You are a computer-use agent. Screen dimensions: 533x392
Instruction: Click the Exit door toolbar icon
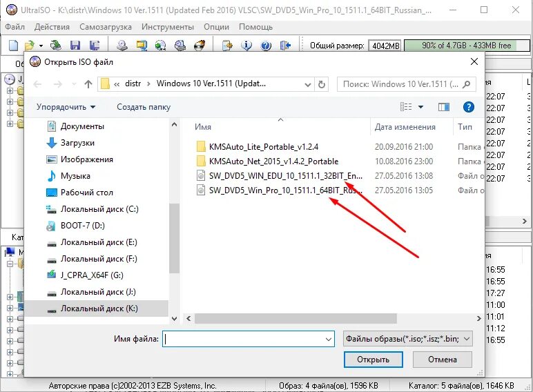[286, 45]
